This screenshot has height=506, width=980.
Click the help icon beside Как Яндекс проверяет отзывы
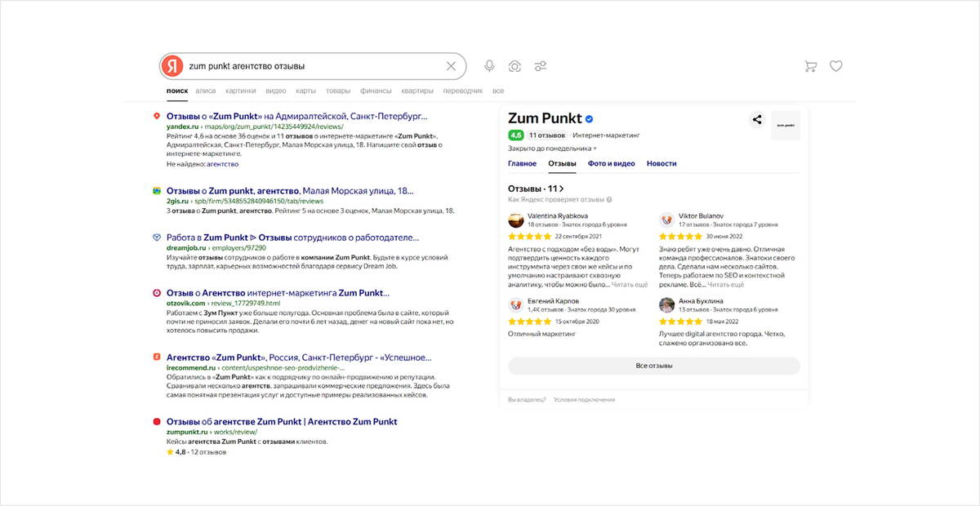pyautogui.click(x=609, y=199)
